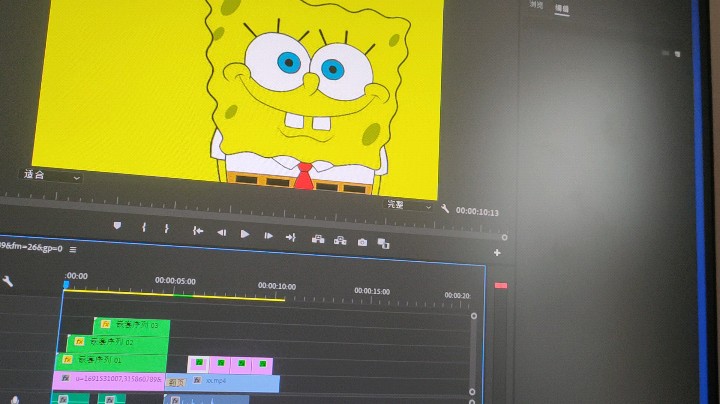The width and height of the screenshot is (720, 404).
Task: Step forward one frame
Action: click(268, 236)
